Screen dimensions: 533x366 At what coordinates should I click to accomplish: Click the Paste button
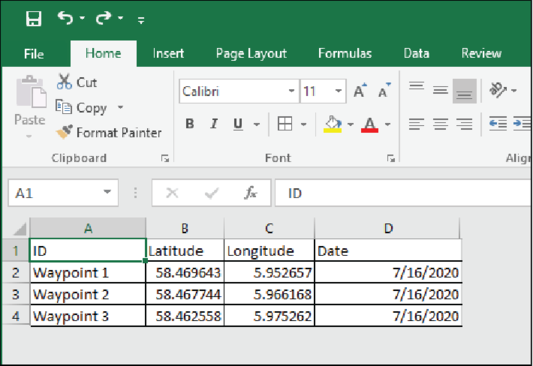(x=30, y=106)
